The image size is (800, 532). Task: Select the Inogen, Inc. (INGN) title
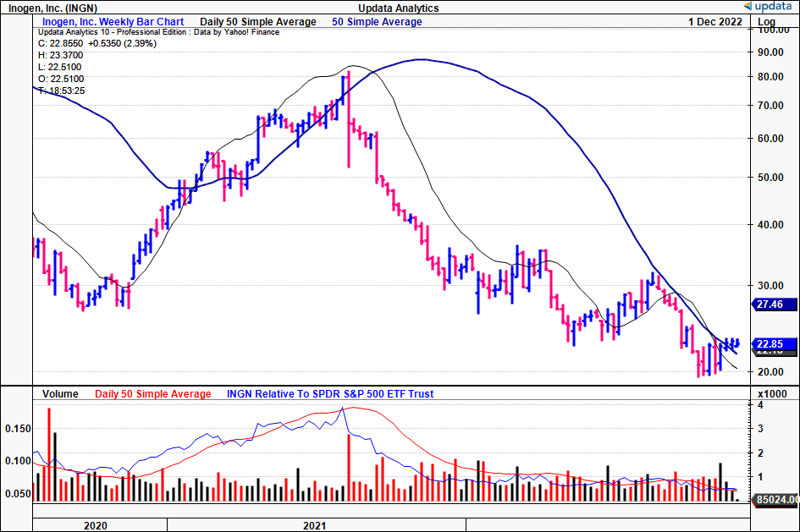point(52,8)
